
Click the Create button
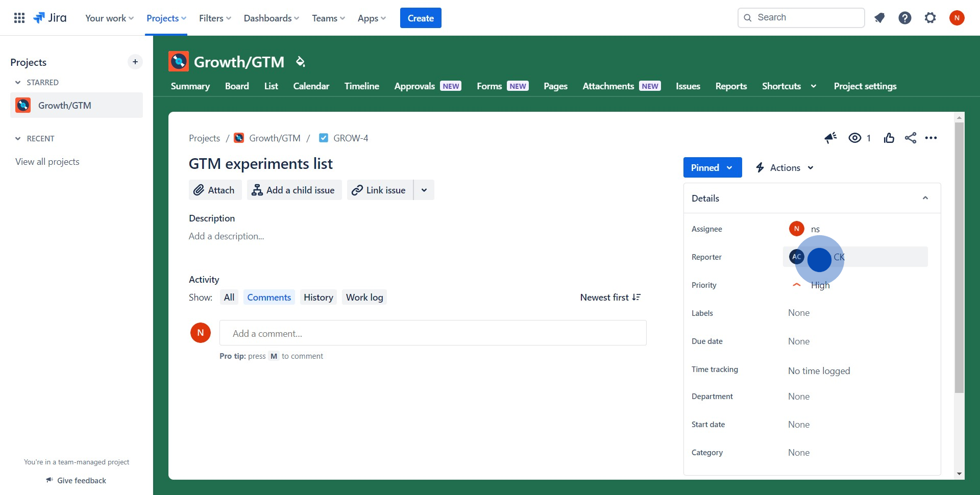pos(420,18)
